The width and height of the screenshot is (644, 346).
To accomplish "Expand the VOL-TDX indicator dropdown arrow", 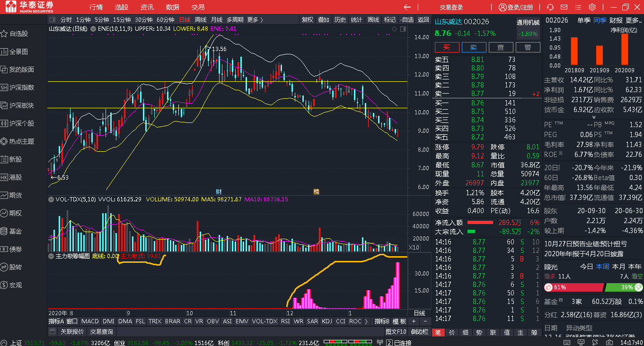I will tap(51, 199).
